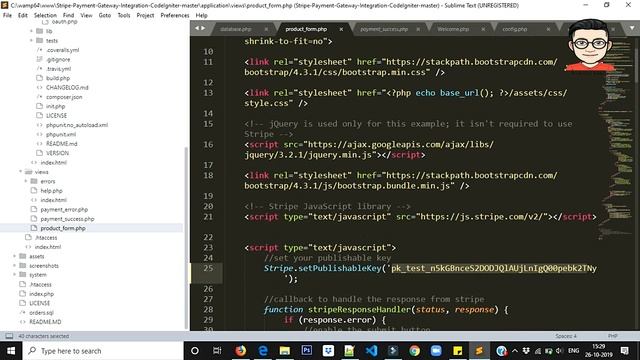The width and height of the screenshot is (640, 360).
Task: Open Google Chrome from the taskbar
Action: click(x=414, y=351)
